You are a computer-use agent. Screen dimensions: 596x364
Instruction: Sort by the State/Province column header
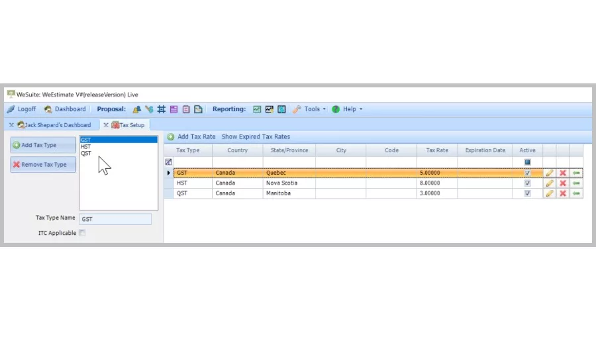289,150
